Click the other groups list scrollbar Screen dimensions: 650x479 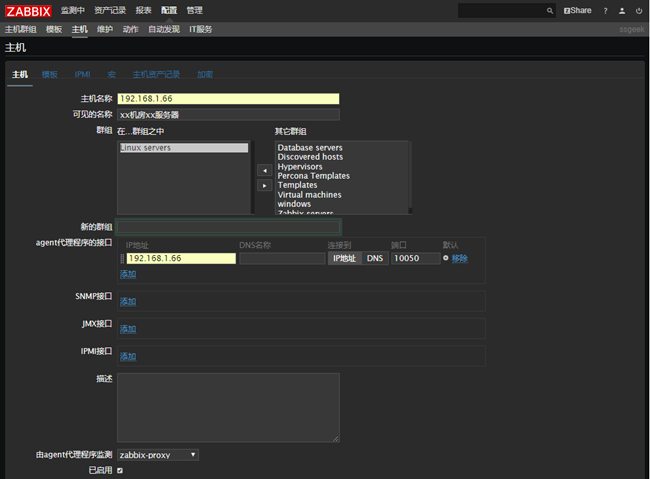pos(410,177)
